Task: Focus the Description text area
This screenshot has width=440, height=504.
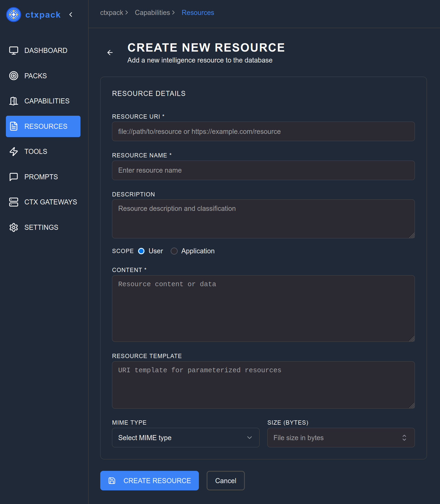Action: tap(263, 219)
